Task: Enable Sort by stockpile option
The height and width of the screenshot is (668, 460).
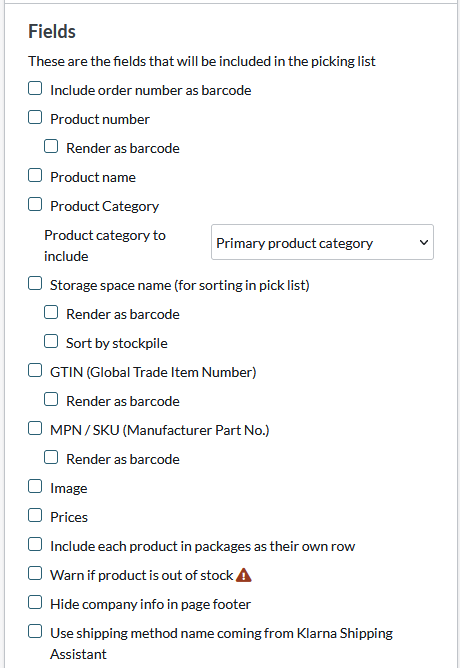Action: (51, 342)
